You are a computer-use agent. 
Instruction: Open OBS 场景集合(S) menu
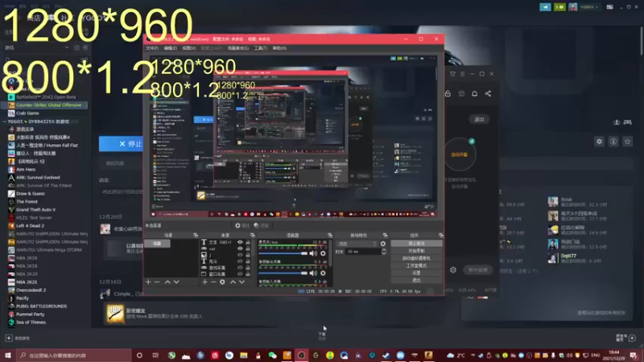point(238,48)
